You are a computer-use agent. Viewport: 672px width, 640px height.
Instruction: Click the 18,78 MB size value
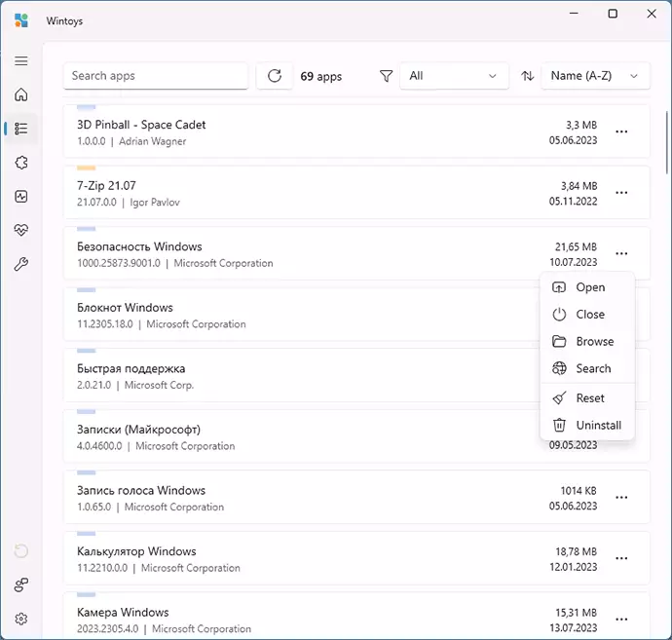(x=576, y=551)
